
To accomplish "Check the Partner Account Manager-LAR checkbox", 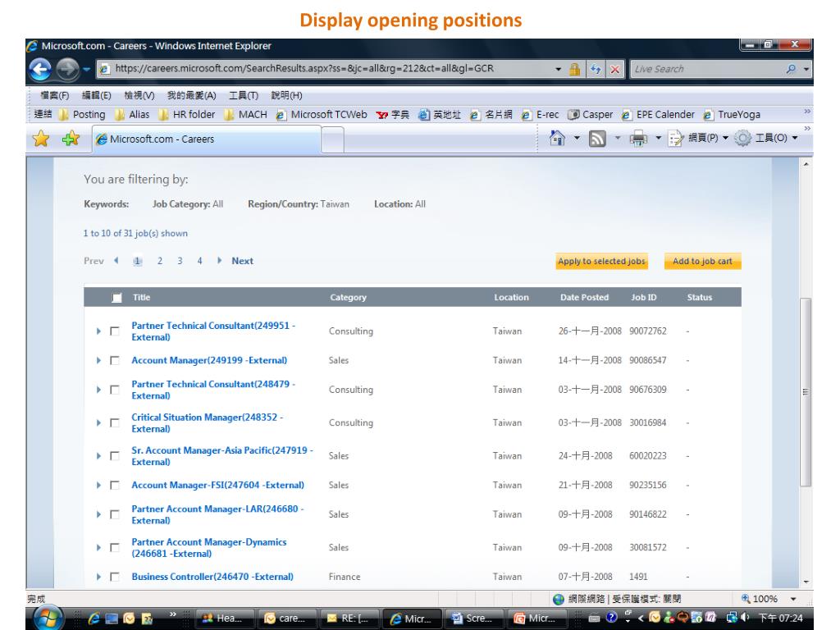I will tap(115, 514).
